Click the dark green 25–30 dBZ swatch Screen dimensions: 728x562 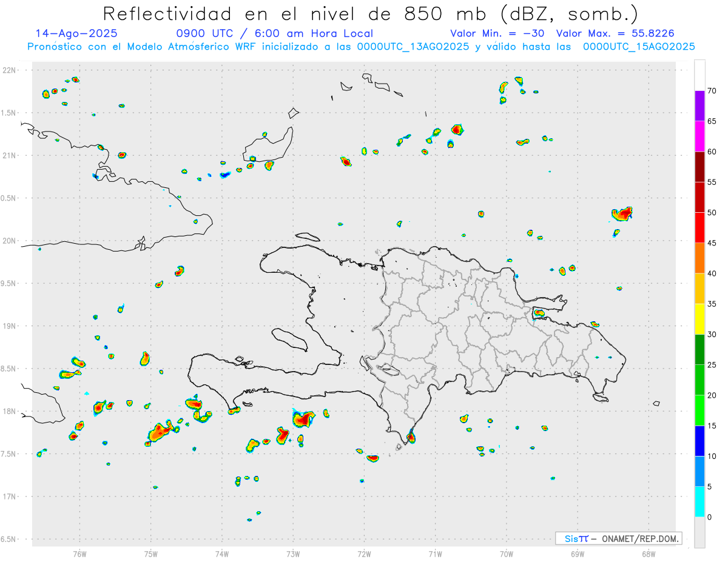(699, 350)
